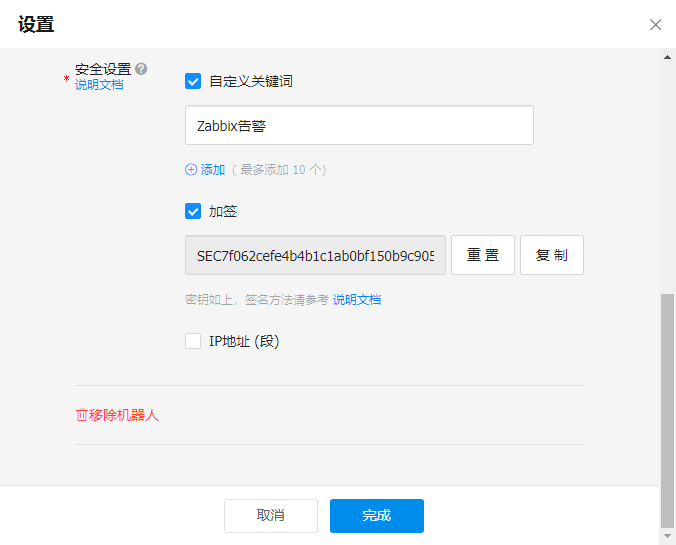676x545 pixels.
Task: Close the 设置 dialog with the X
Action: pyautogui.click(x=655, y=25)
